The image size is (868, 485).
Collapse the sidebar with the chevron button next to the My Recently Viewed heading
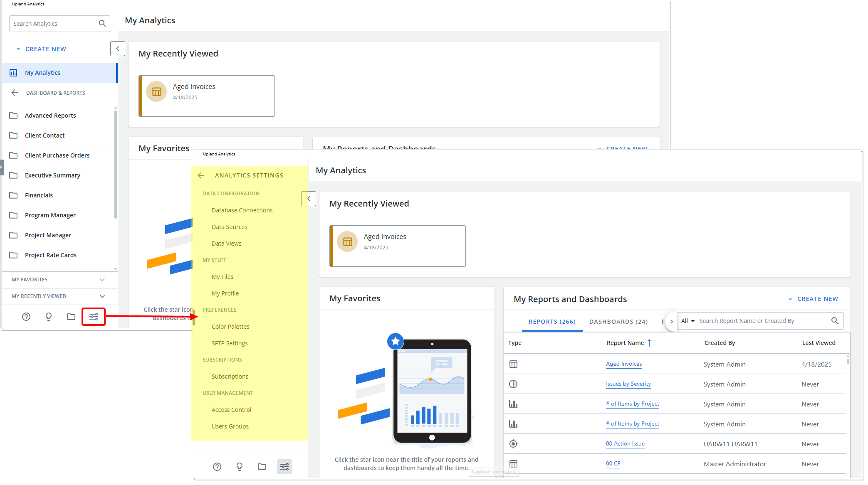tap(309, 199)
